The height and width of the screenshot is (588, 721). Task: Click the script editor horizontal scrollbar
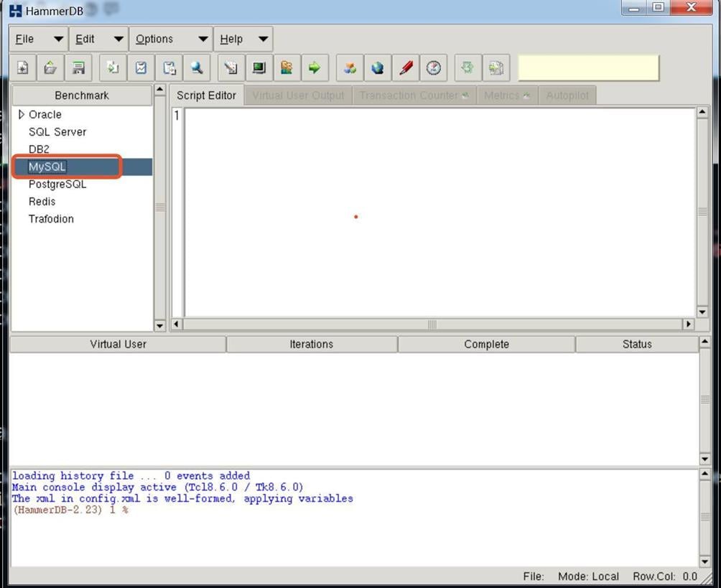coord(432,325)
